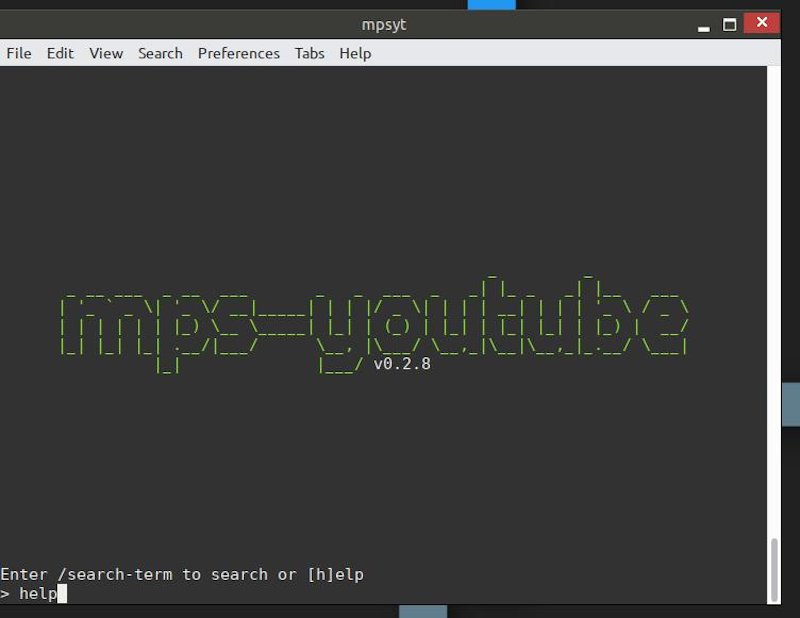Open the Edit menu

60,53
